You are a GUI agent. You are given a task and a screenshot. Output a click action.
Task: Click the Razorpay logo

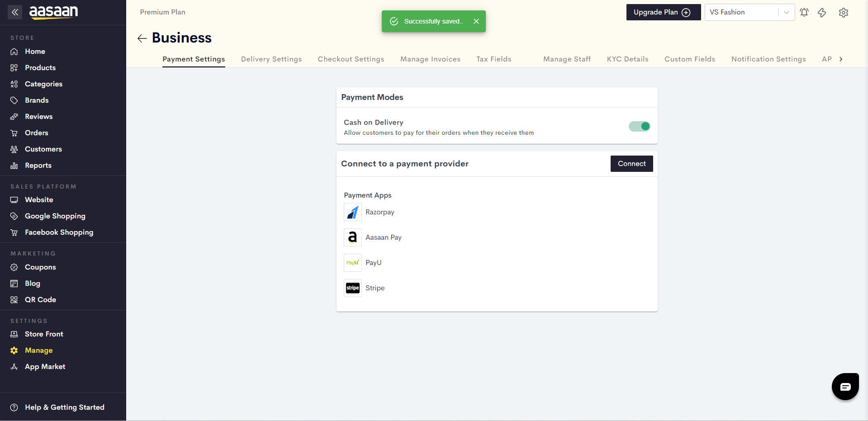[353, 212]
